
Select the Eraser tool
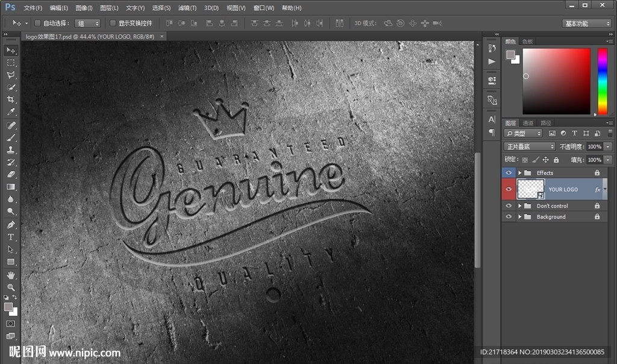[11, 174]
